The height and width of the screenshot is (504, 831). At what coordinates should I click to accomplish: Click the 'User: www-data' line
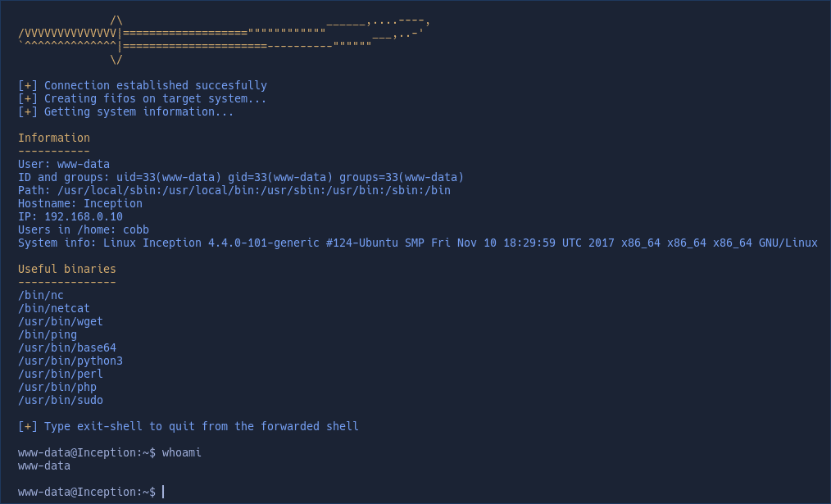tap(64, 164)
